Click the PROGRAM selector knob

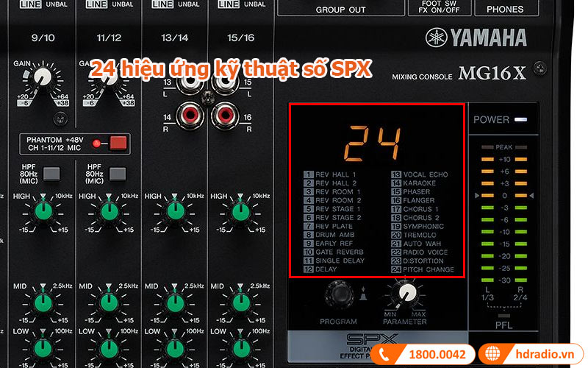tap(339, 294)
